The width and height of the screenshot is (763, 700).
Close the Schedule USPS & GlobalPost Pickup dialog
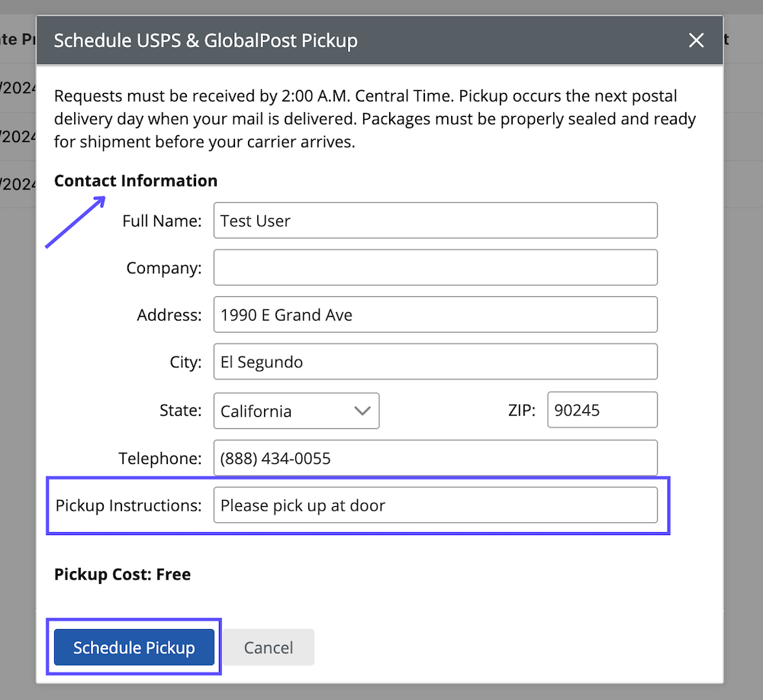tap(696, 40)
